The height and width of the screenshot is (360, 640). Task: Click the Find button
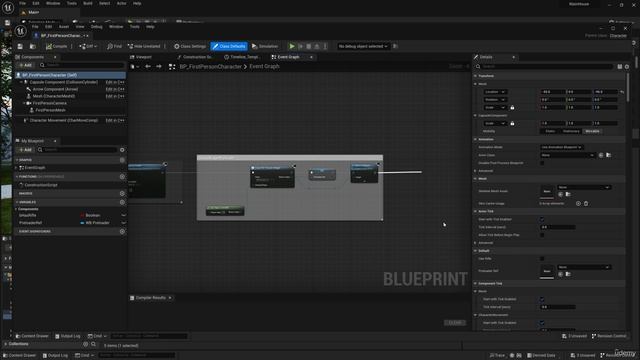tap(114, 47)
